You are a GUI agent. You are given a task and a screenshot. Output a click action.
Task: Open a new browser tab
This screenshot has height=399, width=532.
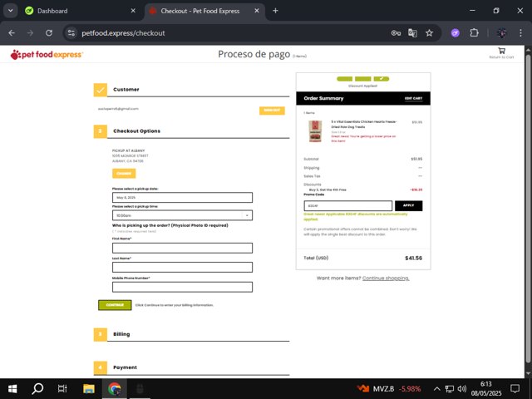(x=275, y=11)
